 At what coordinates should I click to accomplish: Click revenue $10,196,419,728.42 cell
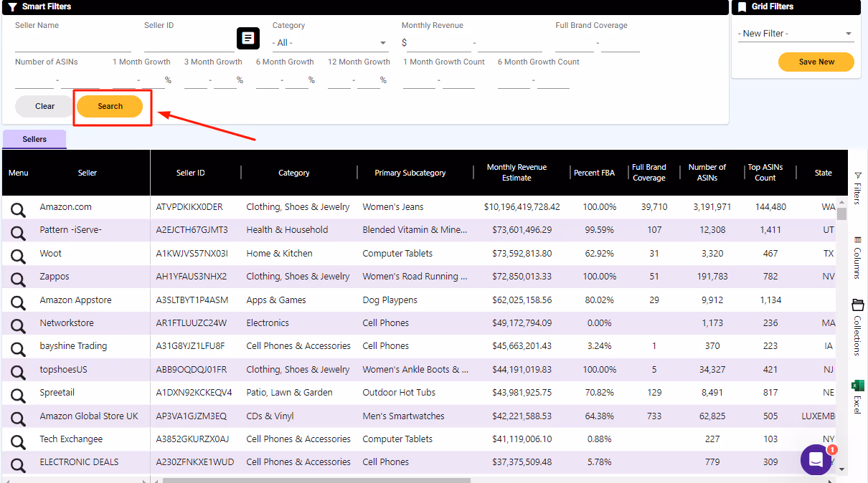[522, 207]
